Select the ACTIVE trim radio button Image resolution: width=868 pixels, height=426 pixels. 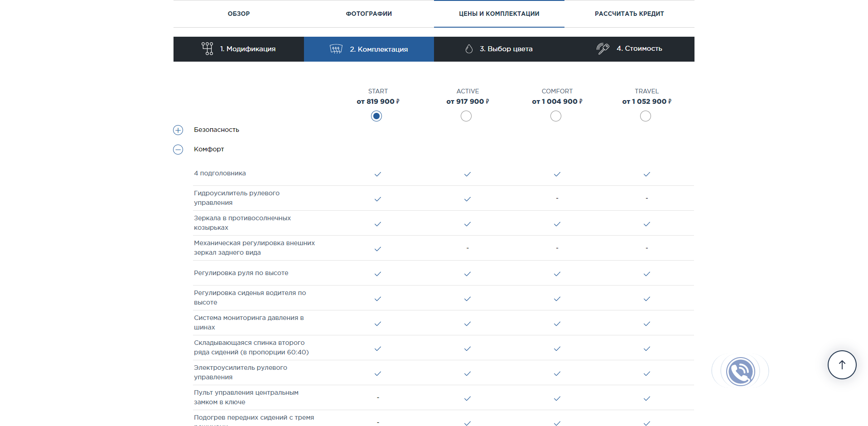[x=466, y=116]
